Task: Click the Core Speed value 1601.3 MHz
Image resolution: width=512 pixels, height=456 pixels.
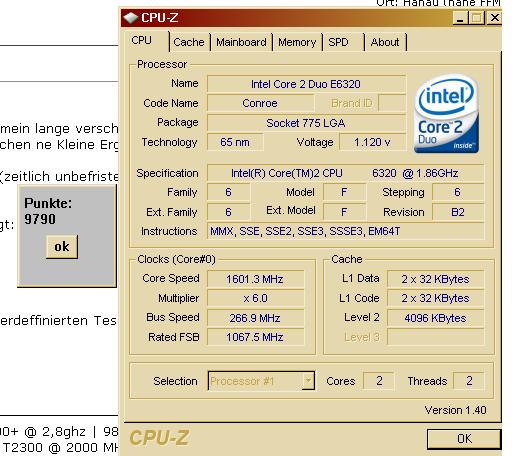Action: (255, 279)
